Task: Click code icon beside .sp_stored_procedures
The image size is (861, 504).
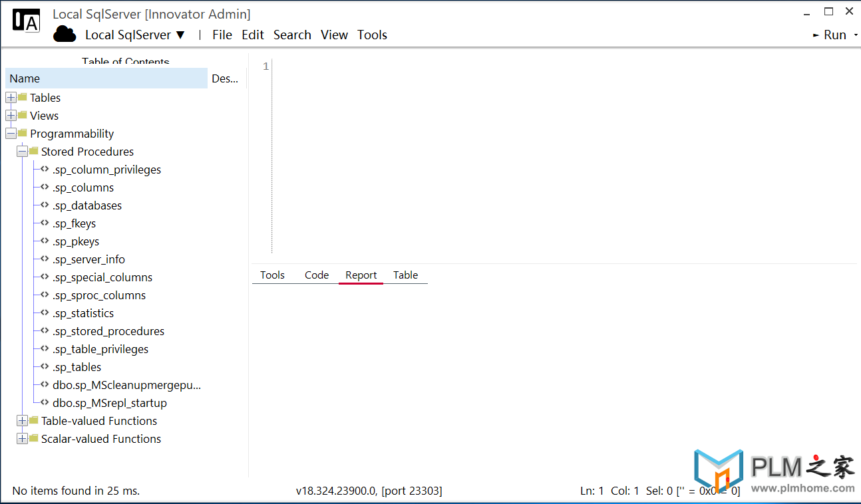Action: point(45,330)
